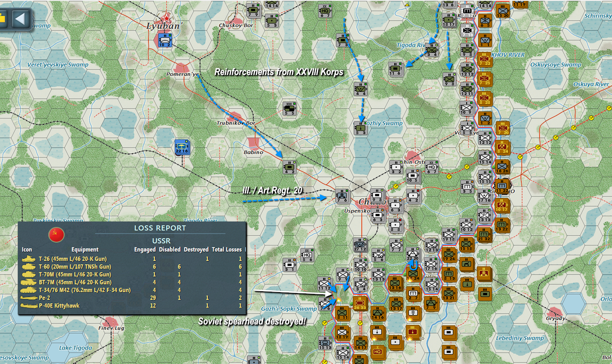The height and width of the screenshot is (364, 612).
Task: Select the Soviet cavalry unit 8 28
Action: click(x=484, y=98)
